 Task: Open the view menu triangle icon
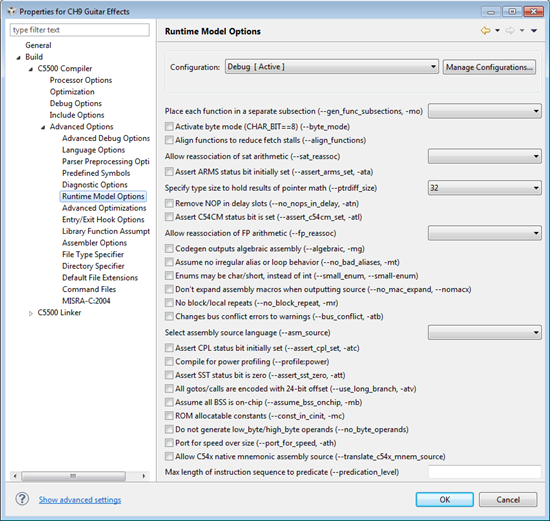click(x=534, y=31)
